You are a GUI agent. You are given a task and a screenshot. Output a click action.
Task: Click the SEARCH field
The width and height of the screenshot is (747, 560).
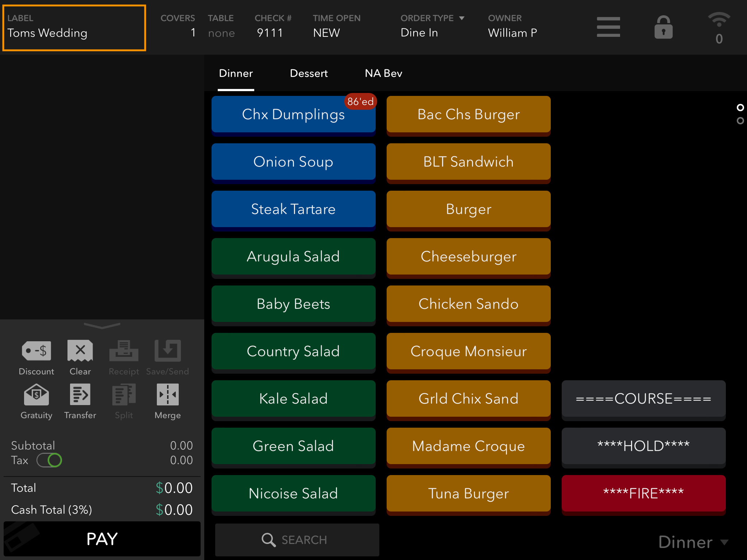click(297, 540)
